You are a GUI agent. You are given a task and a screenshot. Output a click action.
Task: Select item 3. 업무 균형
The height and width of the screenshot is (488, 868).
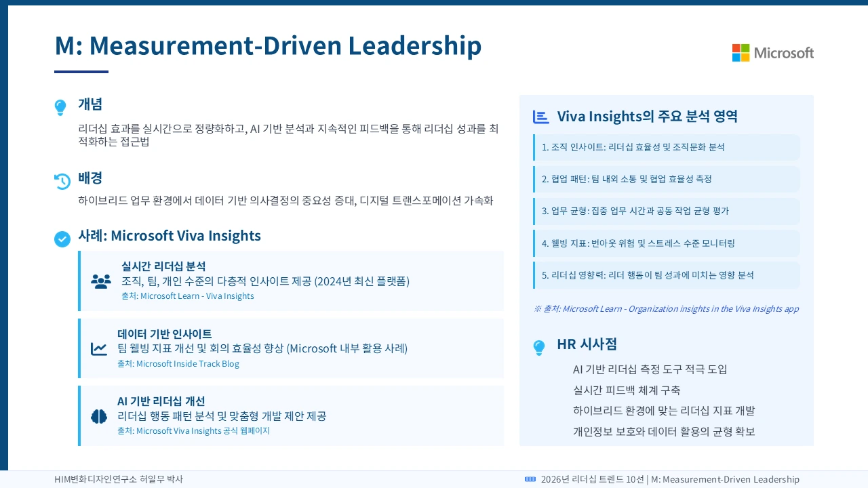667,211
